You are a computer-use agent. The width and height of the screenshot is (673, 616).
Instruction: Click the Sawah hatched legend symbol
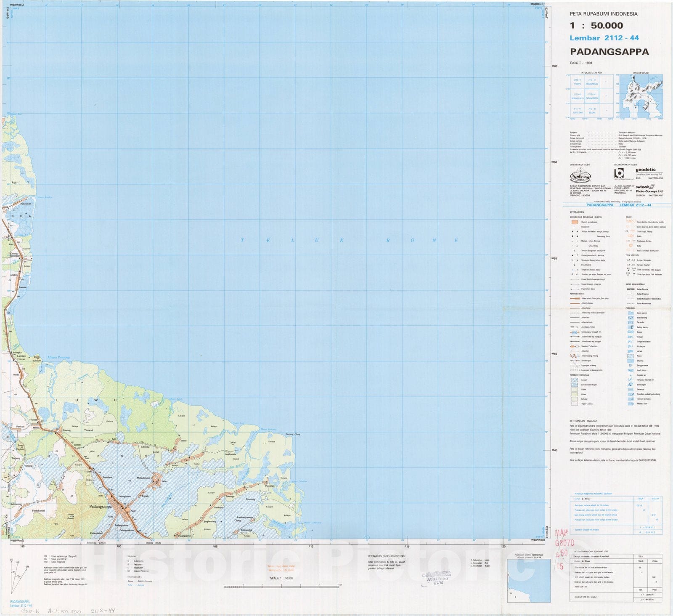(x=574, y=380)
